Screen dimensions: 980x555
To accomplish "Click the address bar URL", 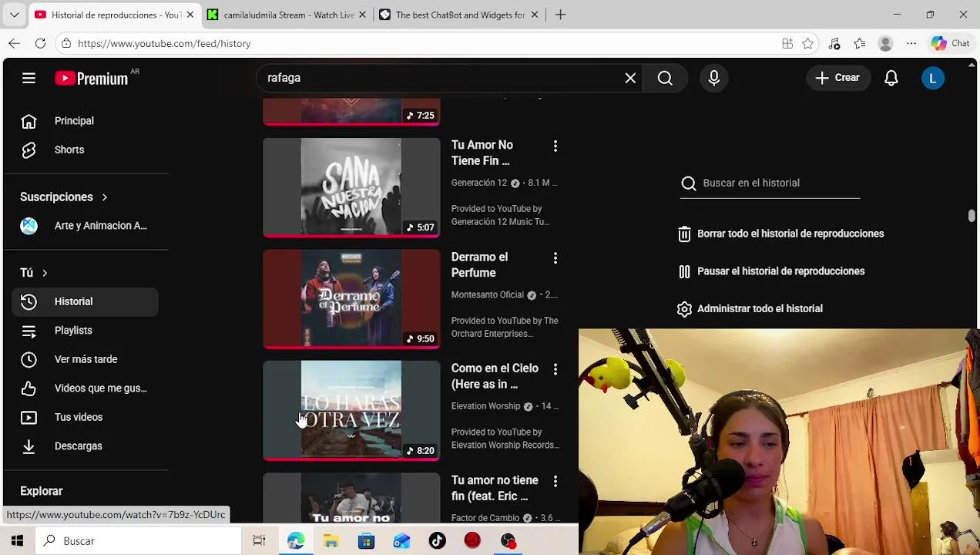I will point(164,44).
